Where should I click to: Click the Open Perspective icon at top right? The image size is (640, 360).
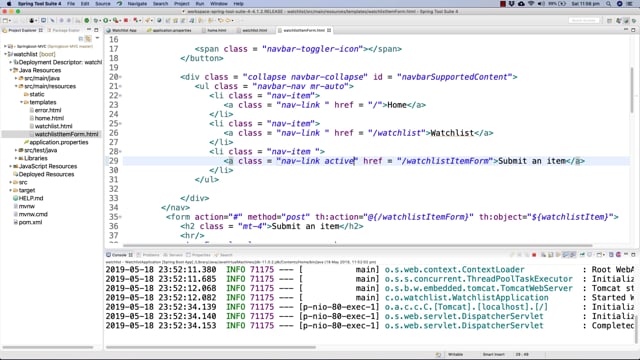609,20
